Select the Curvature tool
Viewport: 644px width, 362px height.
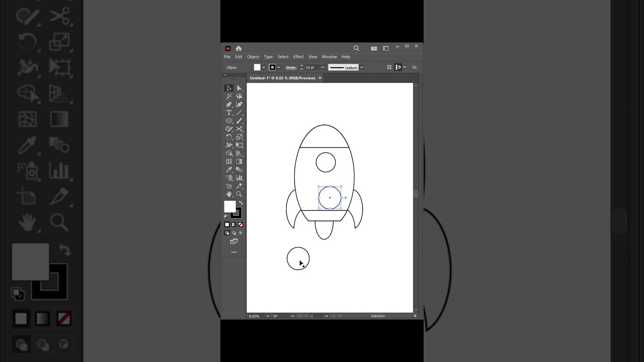point(239,104)
